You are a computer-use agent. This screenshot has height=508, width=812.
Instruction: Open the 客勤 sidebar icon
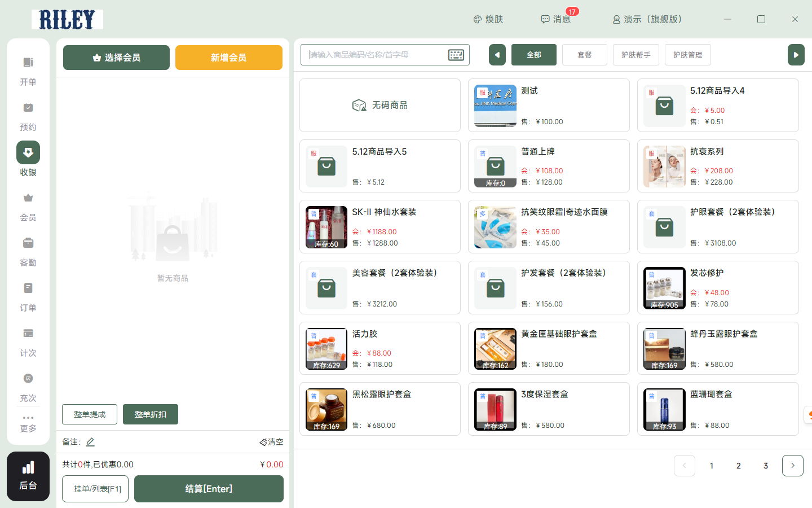coord(28,243)
